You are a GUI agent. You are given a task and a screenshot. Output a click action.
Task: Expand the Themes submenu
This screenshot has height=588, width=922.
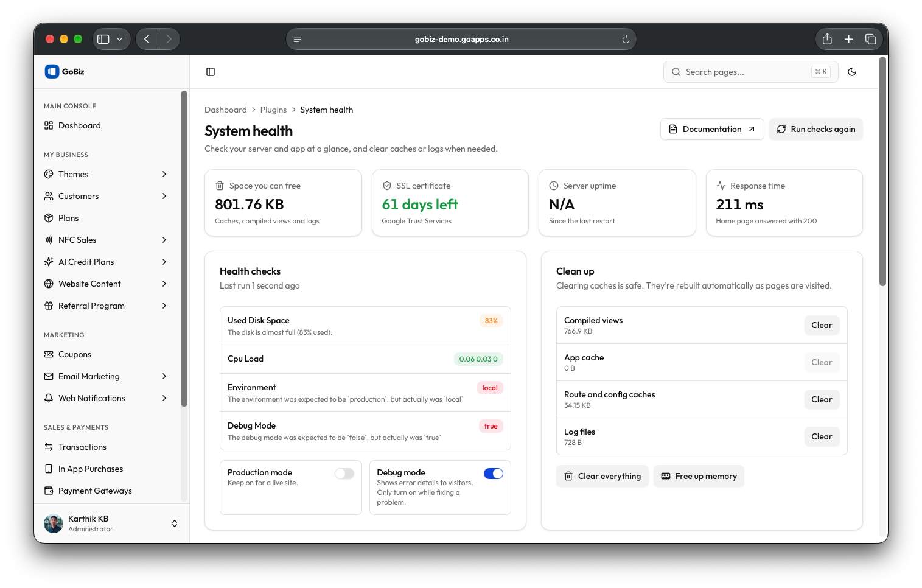pos(164,174)
